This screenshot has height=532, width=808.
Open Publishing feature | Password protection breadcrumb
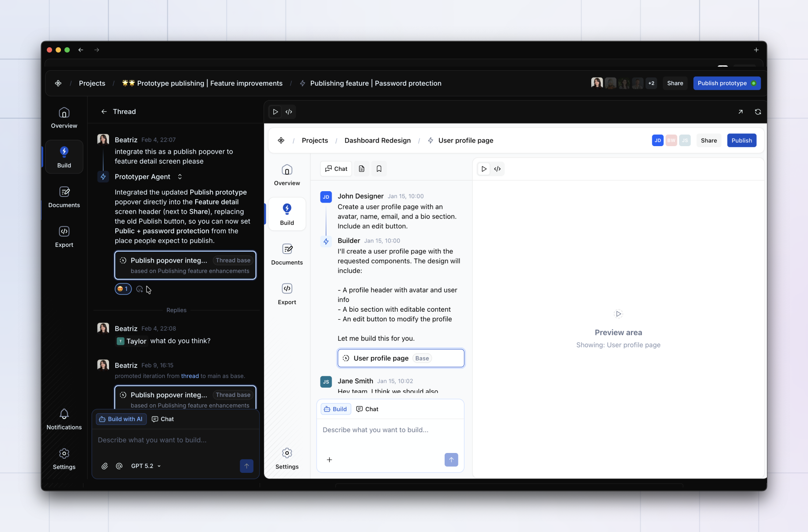pos(370,83)
